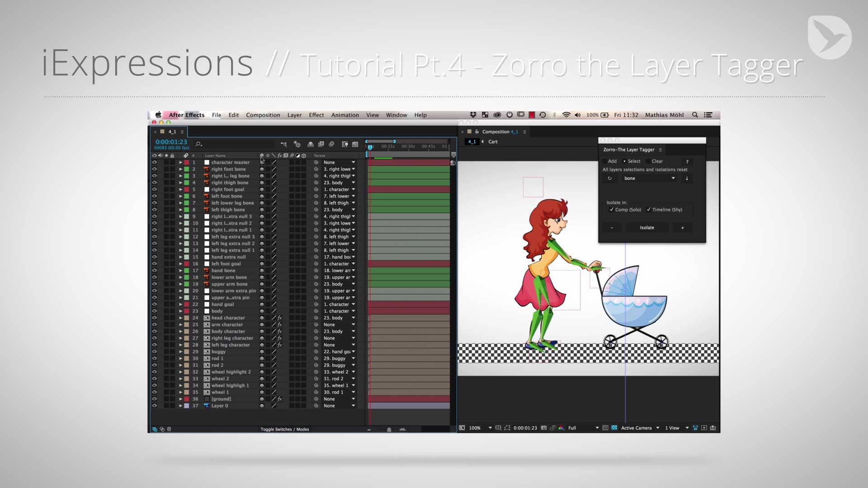The width and height of the screenshot is (868, 488).
Task: Expand the right foot bone layer properties
Action: [x=181, y=169]
